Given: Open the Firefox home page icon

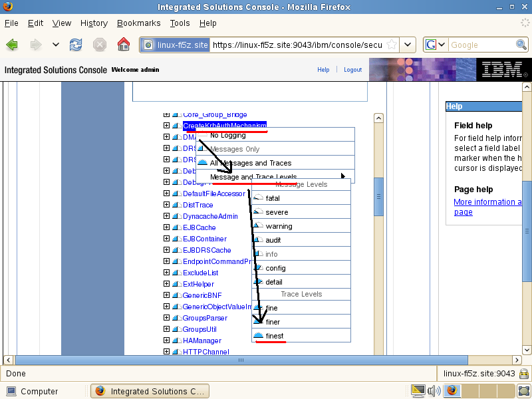Looking at the screenshot, I should click(124, 45).
